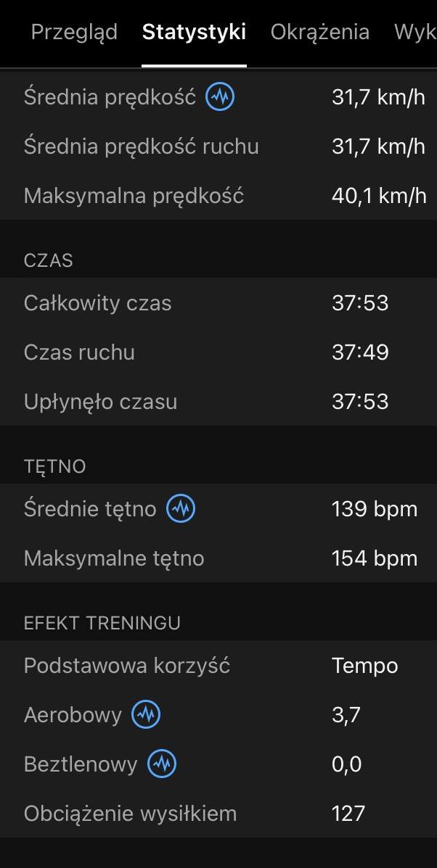This screenshot has height=868, width=437.
Task: Tap the 139 bpm average heart rate value
Action: [x=375, y=509]
